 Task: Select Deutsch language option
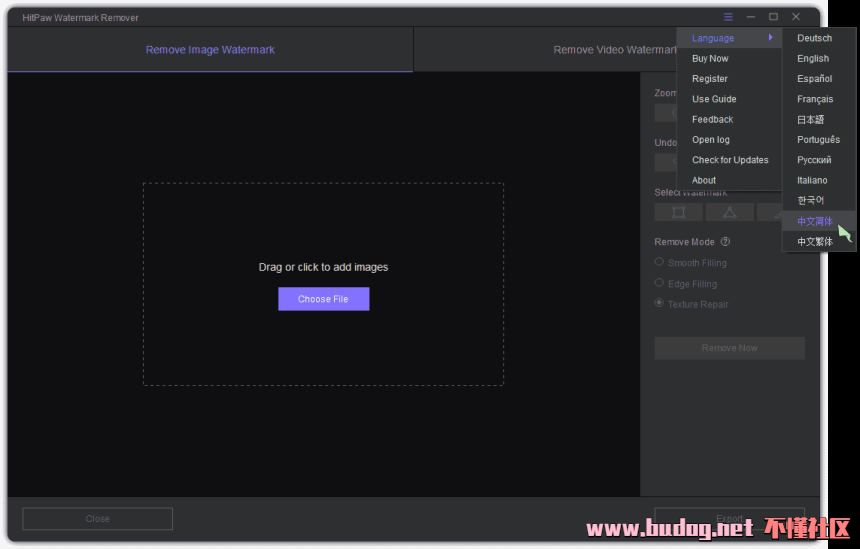[x=814, y=38]
